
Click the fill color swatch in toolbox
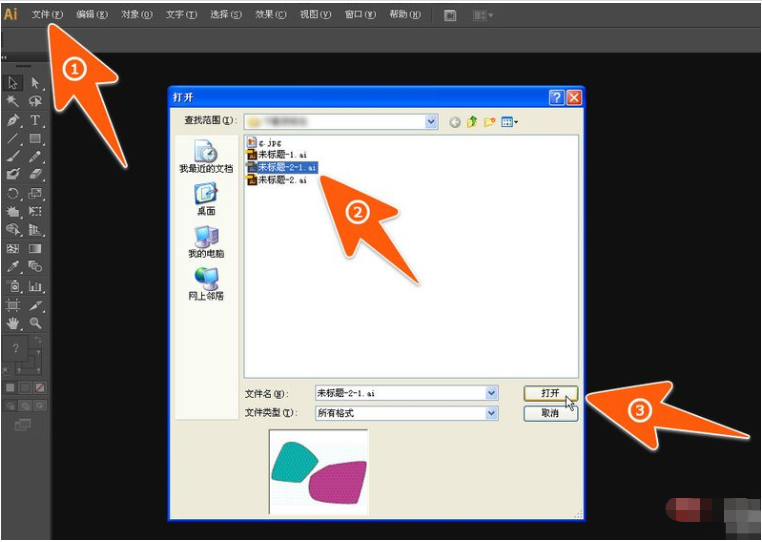point(16,348)
